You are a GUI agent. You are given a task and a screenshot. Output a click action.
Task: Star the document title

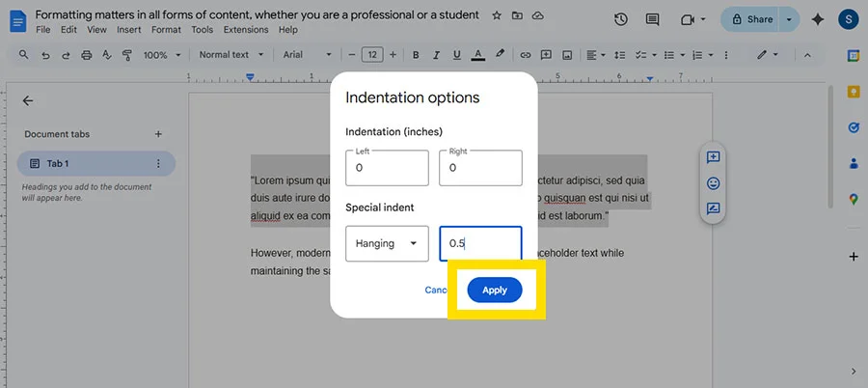click(x=497, y=16)
